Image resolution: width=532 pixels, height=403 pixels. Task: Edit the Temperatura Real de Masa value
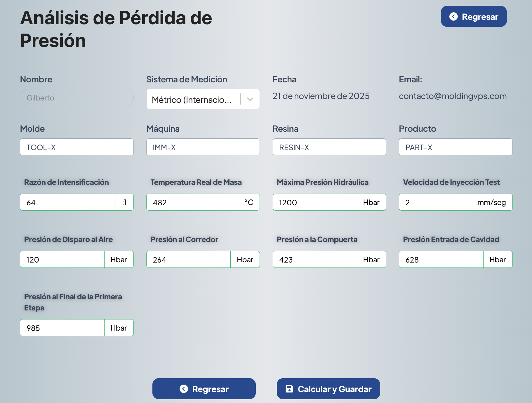click(192, 202)
